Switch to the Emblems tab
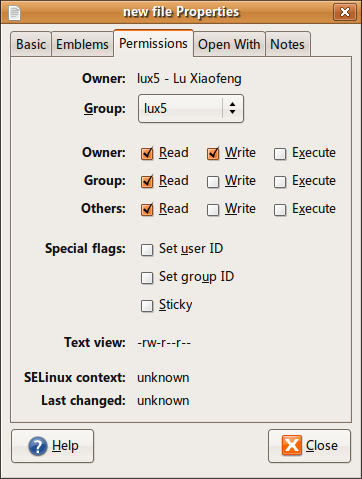The width and height of the screenshot is (362, 479). point(82,44)
